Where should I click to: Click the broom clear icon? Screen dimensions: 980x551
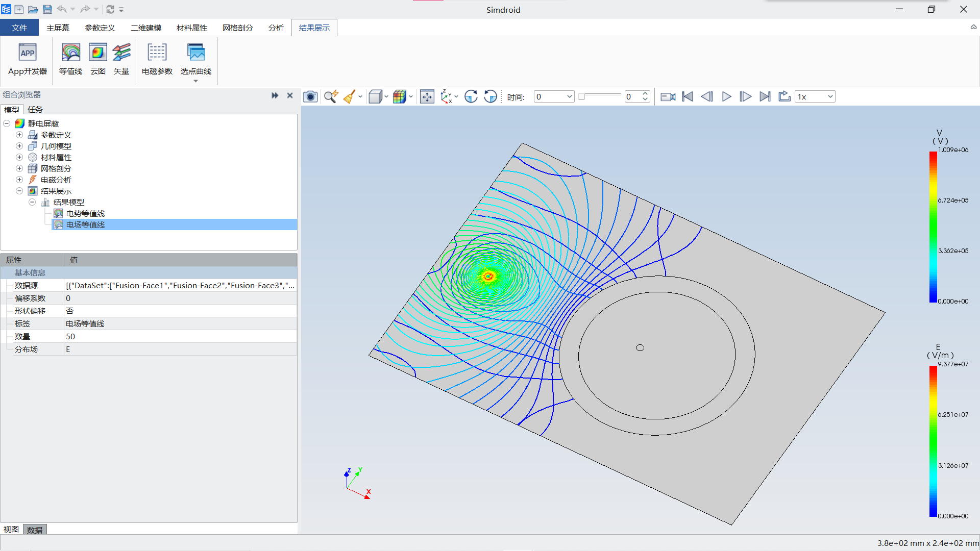click(350, 96)
